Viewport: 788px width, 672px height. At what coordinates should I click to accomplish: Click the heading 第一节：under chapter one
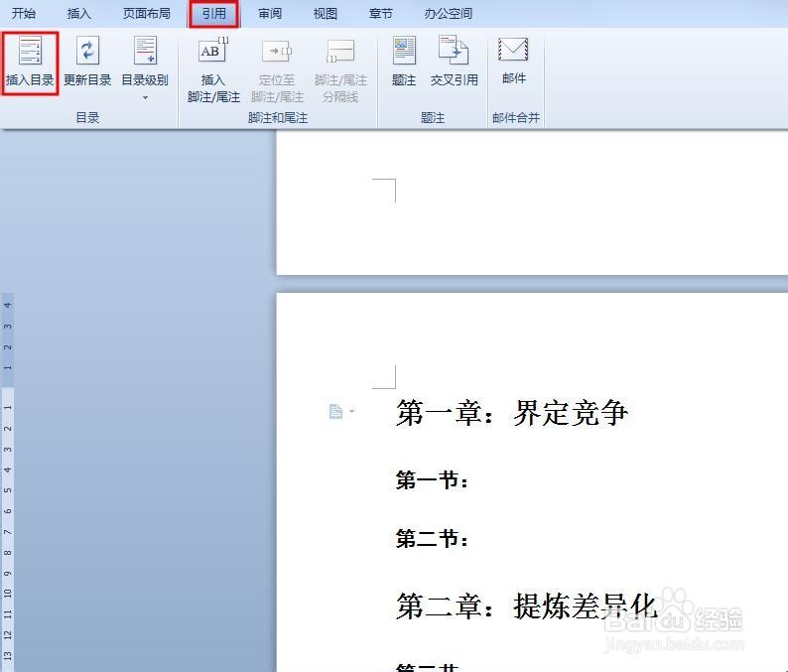pos(433,480)
